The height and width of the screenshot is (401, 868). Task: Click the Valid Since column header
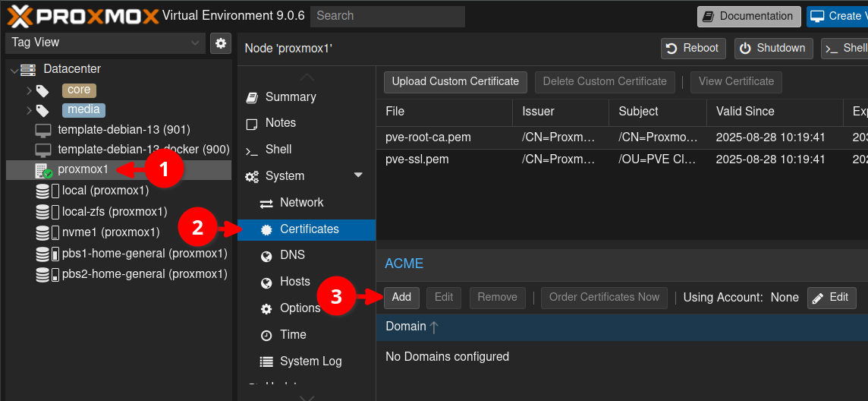pos(775,112)
